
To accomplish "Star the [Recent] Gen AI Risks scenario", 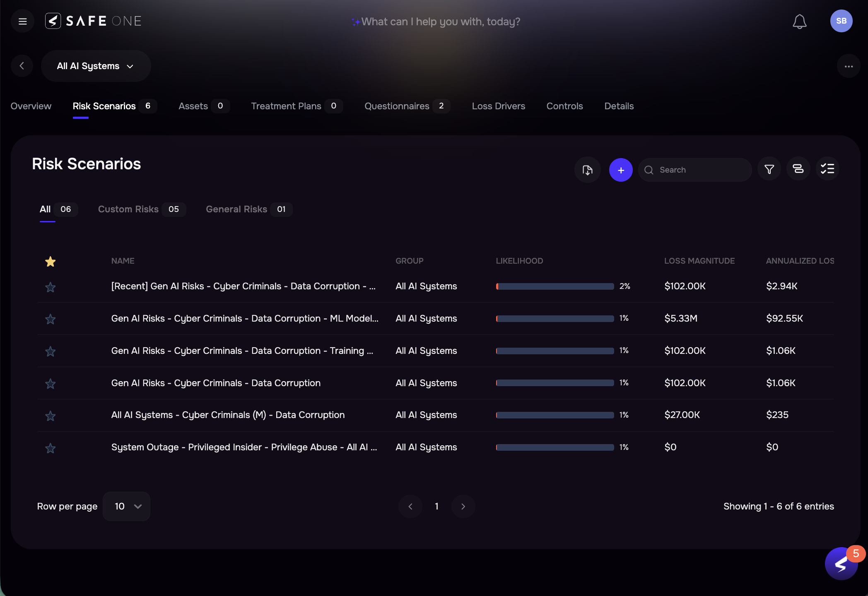I will point(50,287).
